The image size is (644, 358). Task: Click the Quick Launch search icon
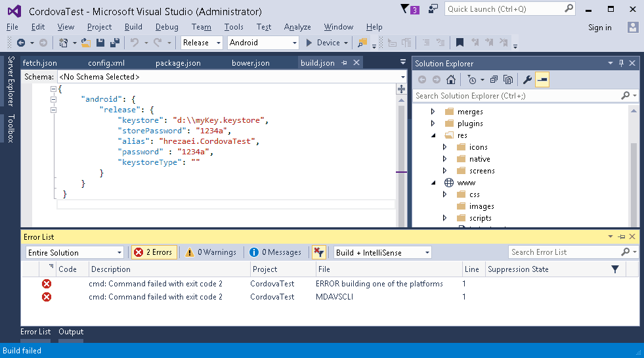point(569,9)
